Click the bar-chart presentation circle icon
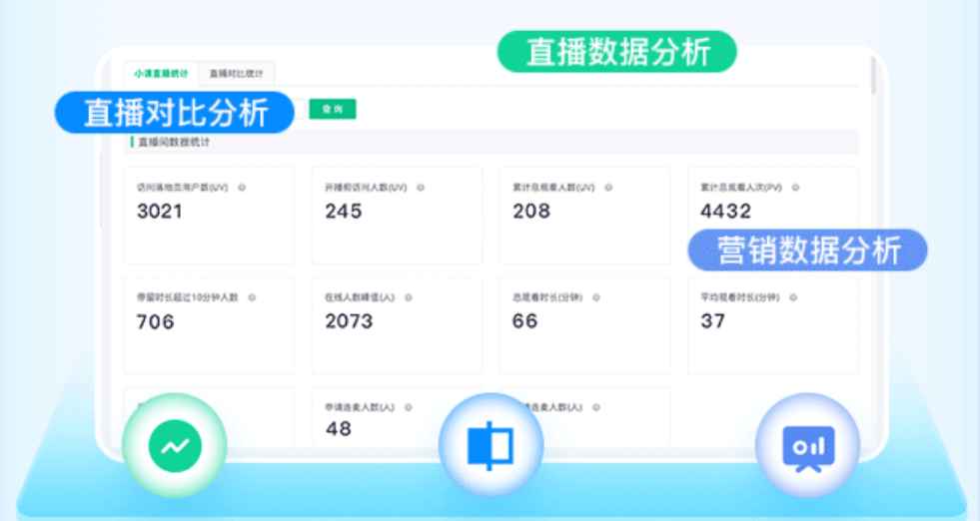This screenshot has width=980, height=521. pos(808,445)
